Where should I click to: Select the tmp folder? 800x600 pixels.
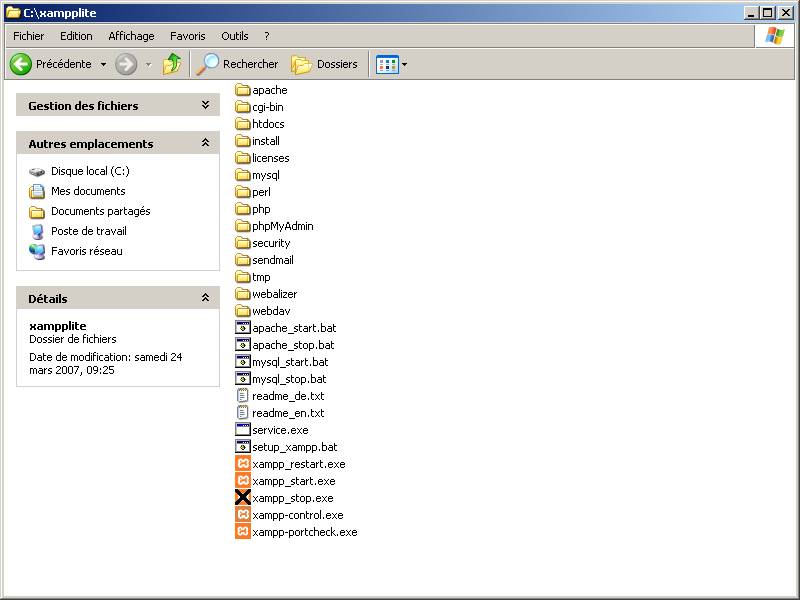pyautogui.click(x=253, y=277)
